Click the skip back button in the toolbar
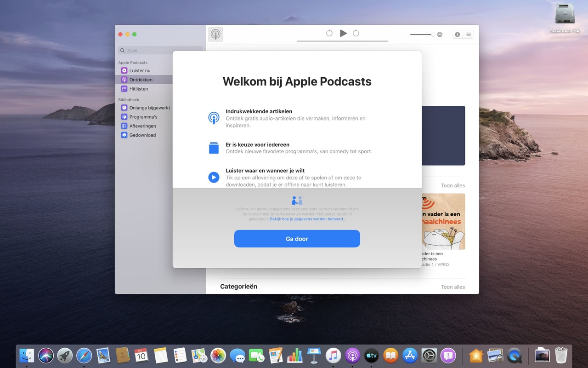Viewport: 588px width, 368px height. (329, 33)
